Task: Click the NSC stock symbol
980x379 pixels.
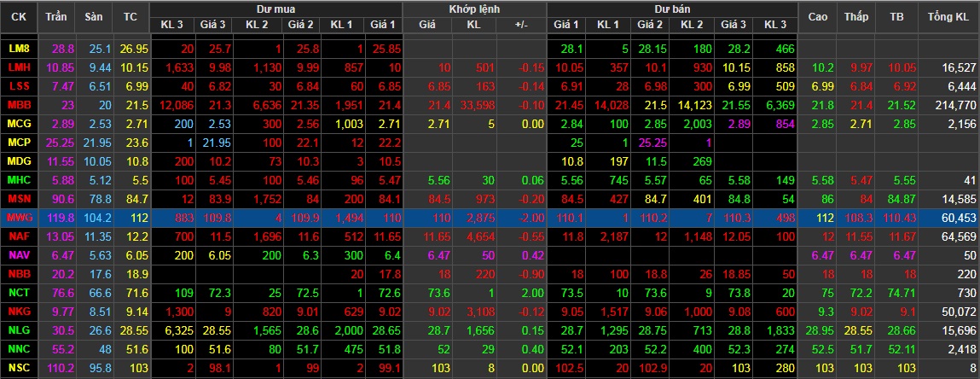Action: pyautogui.click(x=19, y=367)
